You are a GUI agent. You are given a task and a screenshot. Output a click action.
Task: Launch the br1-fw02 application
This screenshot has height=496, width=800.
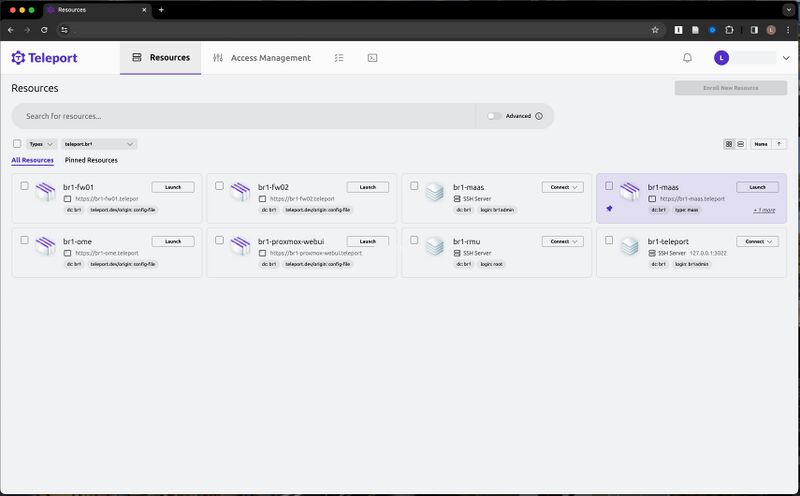pyautogui.click(x=368, y=187)
